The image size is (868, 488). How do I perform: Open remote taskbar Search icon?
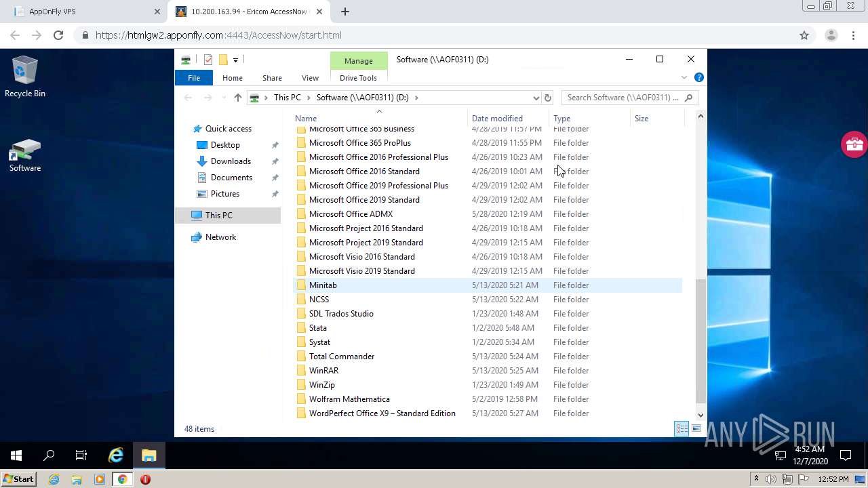tap(49, 455)
